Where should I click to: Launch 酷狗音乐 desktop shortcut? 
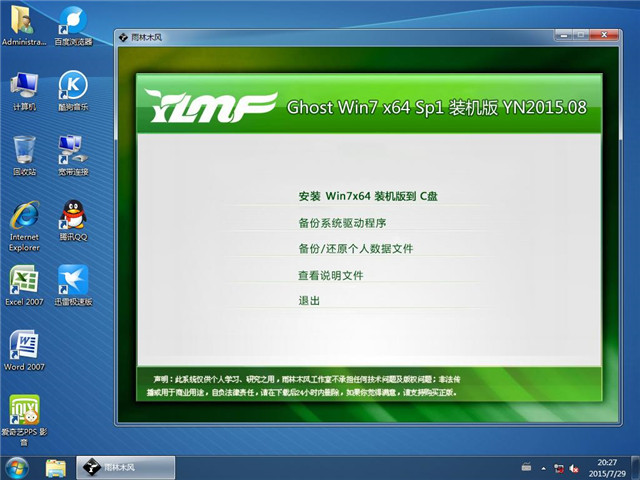pyautogui.click(x=73, y=91)
